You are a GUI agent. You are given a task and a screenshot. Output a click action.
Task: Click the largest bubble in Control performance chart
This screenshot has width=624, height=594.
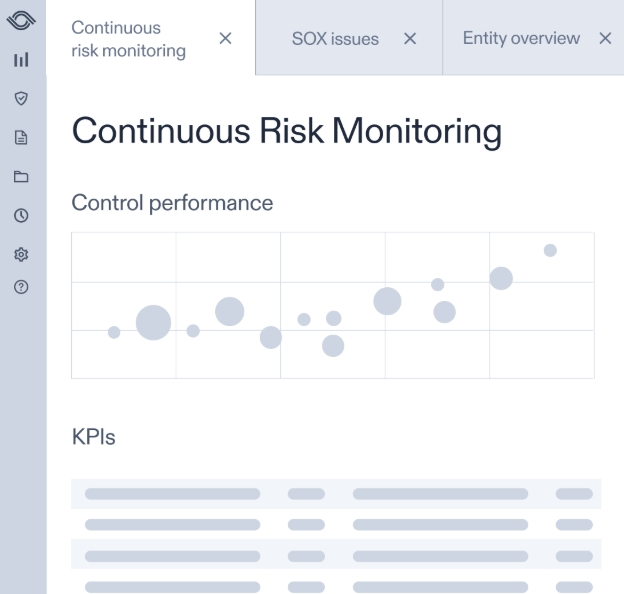153,322
